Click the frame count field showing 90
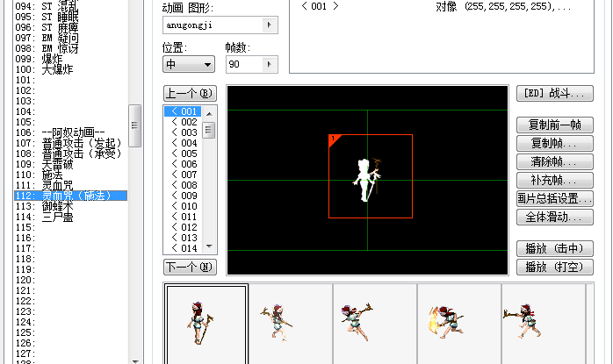 click(244, 64)
